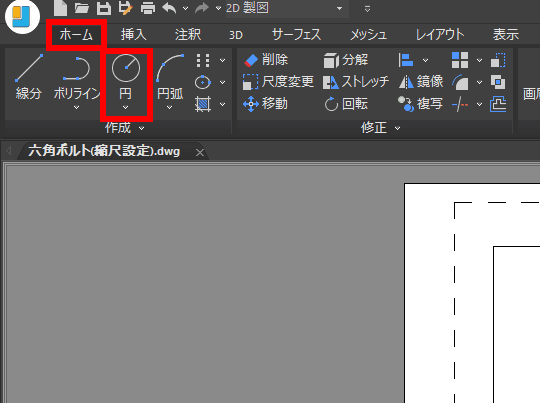
Task: Open the 表示 ribbon tab
Action: pos(506,34)
